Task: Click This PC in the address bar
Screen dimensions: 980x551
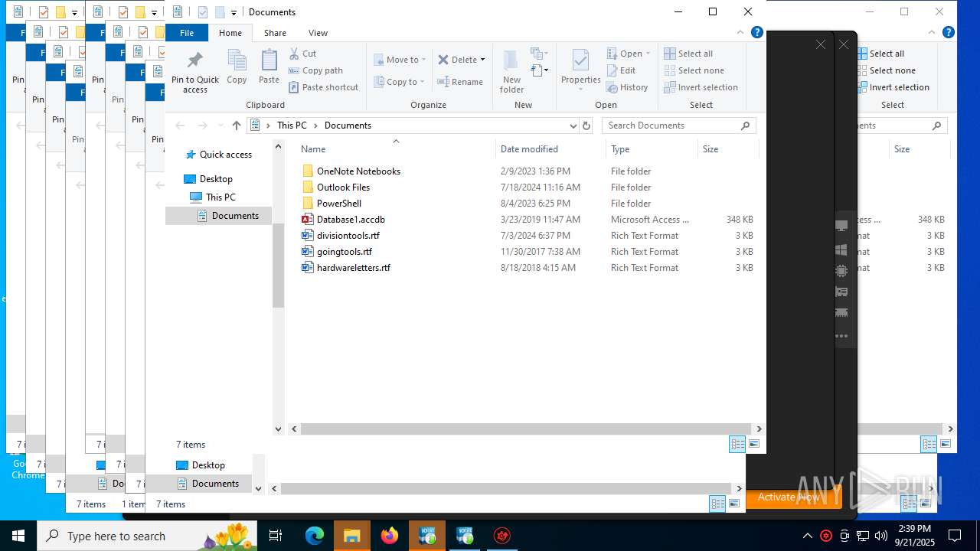Action: point(292,126)
